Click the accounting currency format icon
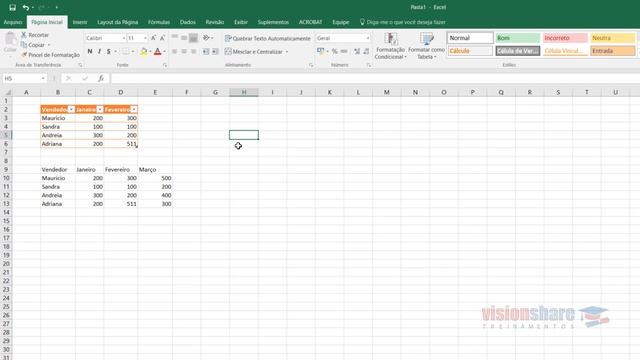The height and width of the screenshot is (360, 640). 320,51
